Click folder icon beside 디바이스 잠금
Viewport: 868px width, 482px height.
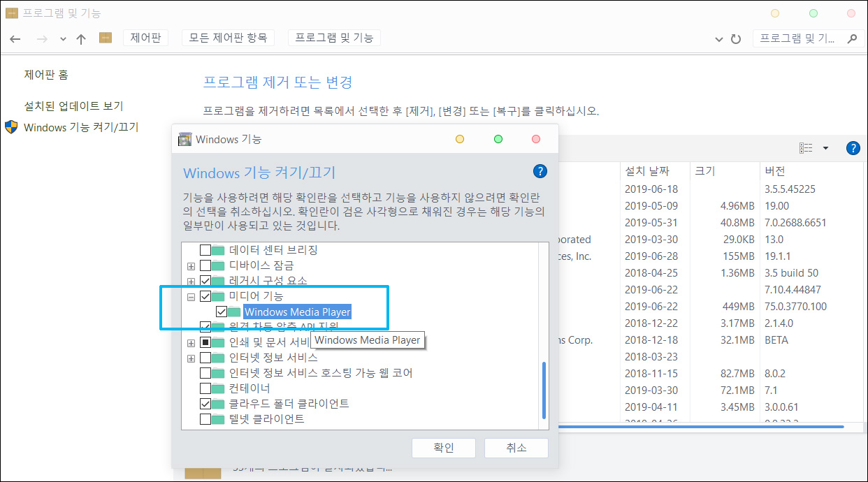pos(219,265)
